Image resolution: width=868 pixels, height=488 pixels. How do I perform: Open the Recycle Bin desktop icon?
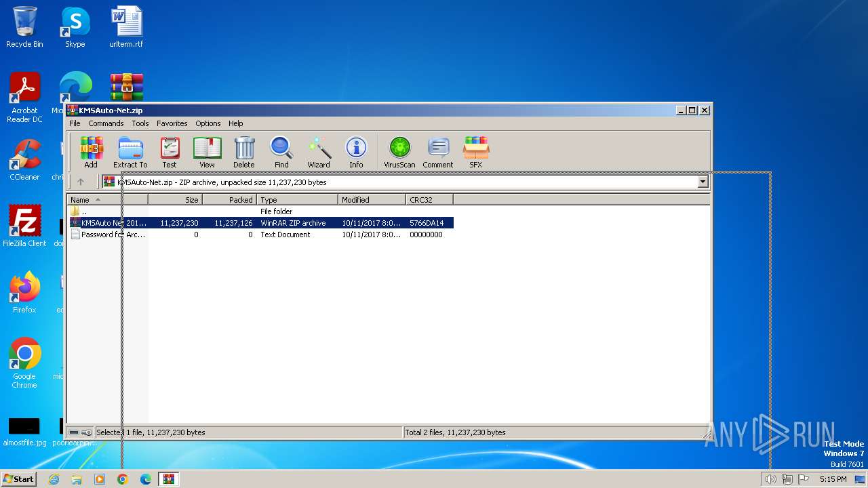tap(24, 27)
